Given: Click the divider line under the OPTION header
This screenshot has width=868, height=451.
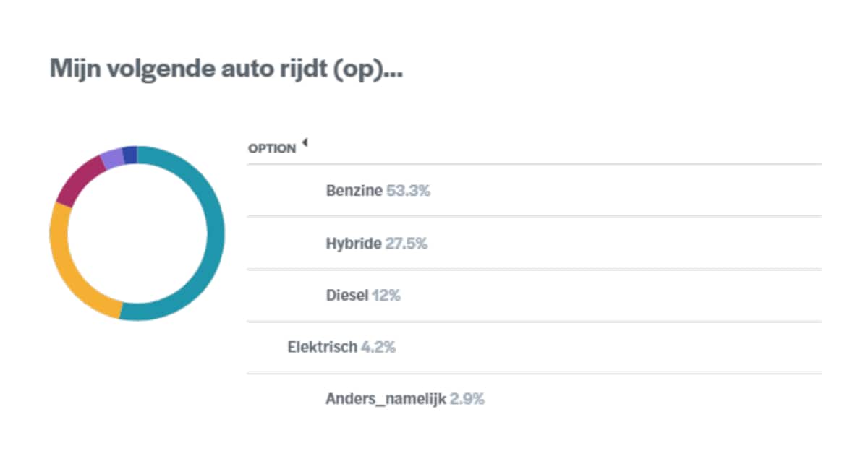Looking at the screenshot, I should click(x=534, y=164).
